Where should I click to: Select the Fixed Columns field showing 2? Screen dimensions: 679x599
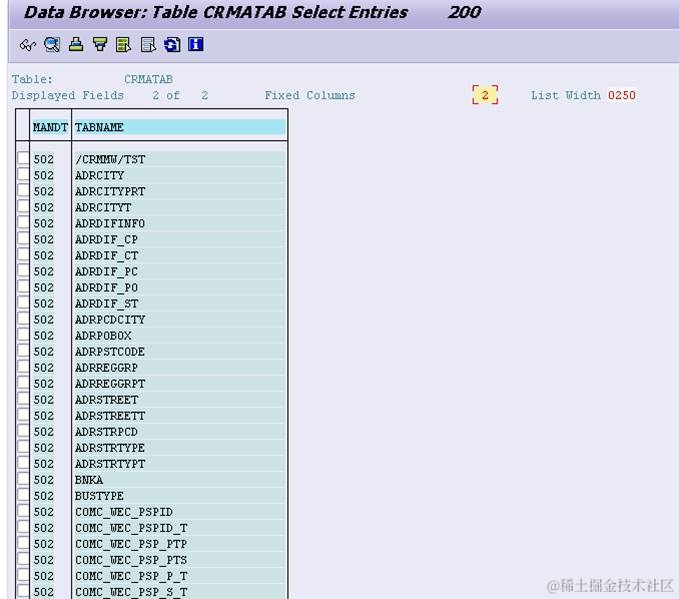tap(485, 95)
